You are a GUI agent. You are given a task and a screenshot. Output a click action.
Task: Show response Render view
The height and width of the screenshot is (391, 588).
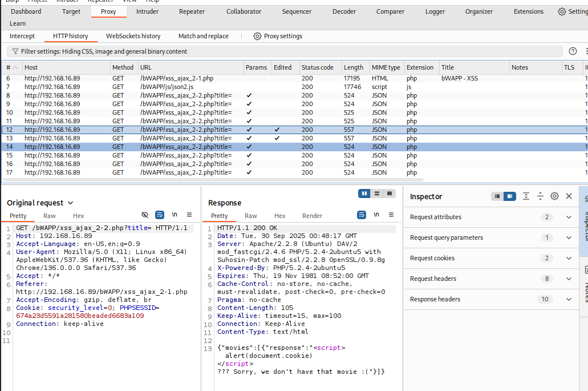pos(313,216)
